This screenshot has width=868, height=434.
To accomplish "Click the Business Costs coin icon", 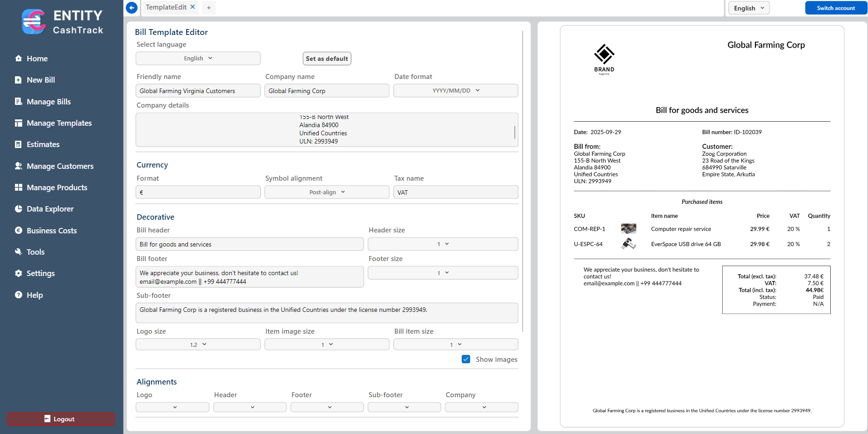I will (19, 231).
